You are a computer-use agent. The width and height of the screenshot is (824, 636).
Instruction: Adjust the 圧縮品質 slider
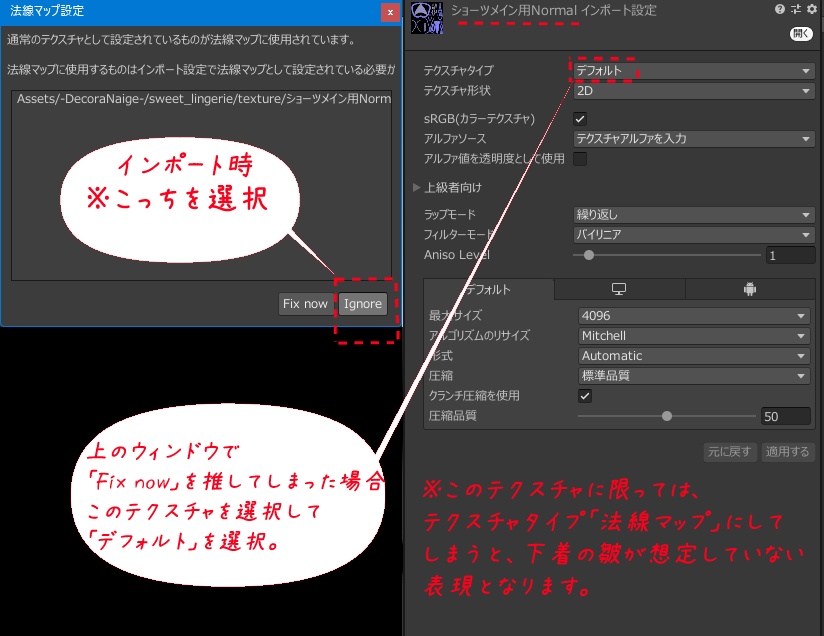tap(666, 416)
